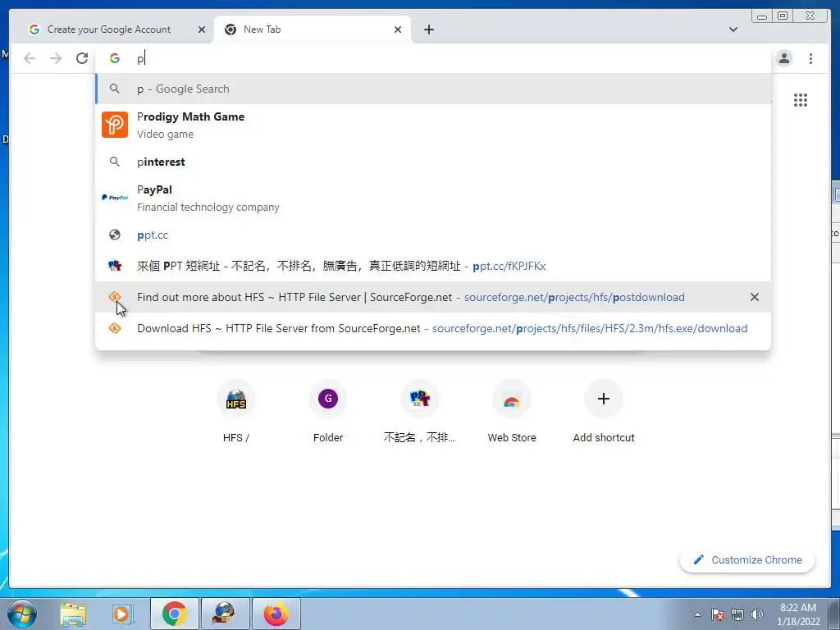Click the PPT favicon on the 短網址 row
The width and height of the screenshot is (840, 630).
[115, 265]
